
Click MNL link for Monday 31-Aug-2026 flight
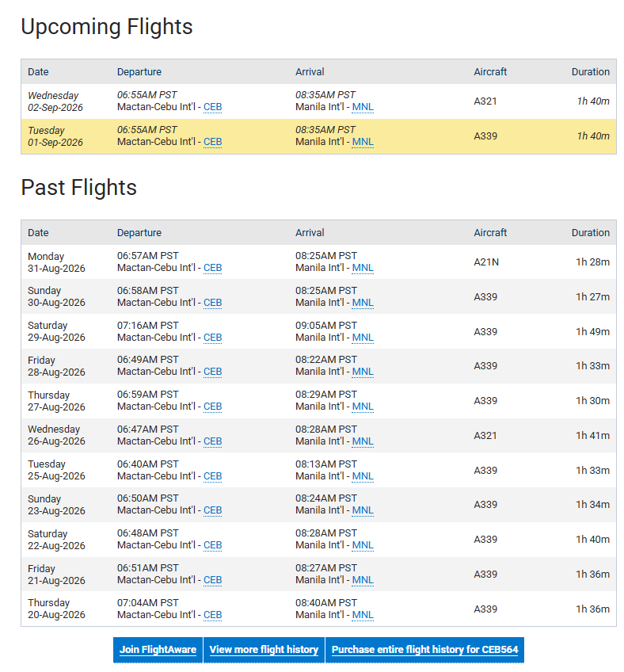(363, 268)
